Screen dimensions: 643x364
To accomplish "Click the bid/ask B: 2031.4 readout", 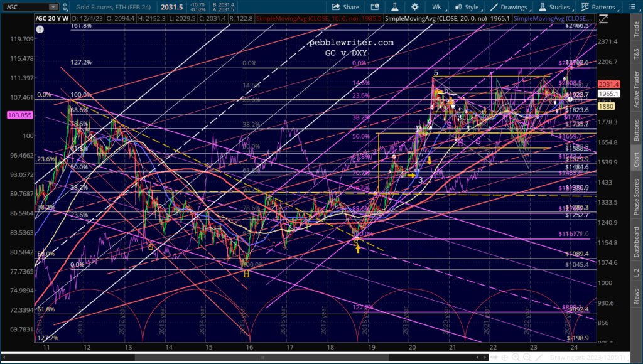I will click(224, 4).
